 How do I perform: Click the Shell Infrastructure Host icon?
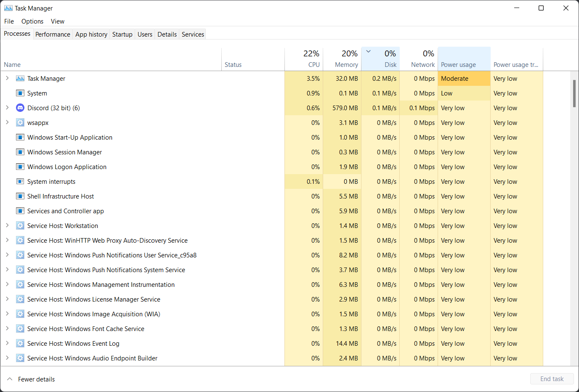point(20,196)
